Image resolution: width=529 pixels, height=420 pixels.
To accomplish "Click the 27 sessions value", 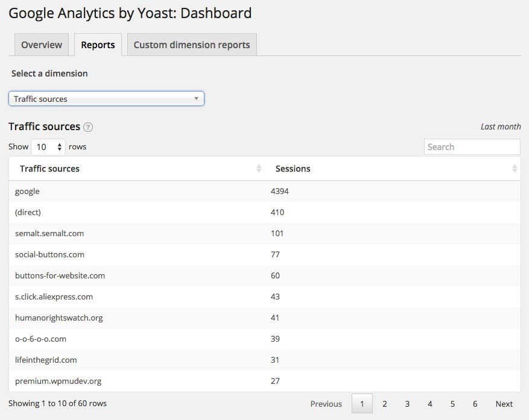I will tap(275, 381).
